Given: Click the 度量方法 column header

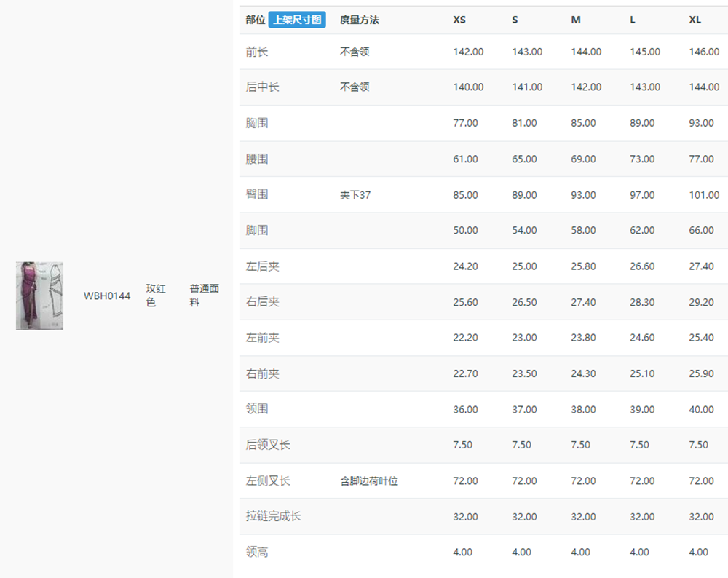Looking at the screenshot, I should click(x=360, y=20).
